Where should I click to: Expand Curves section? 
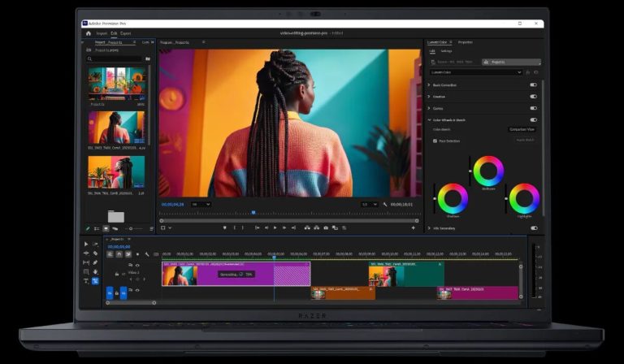(x=429, y=108)
